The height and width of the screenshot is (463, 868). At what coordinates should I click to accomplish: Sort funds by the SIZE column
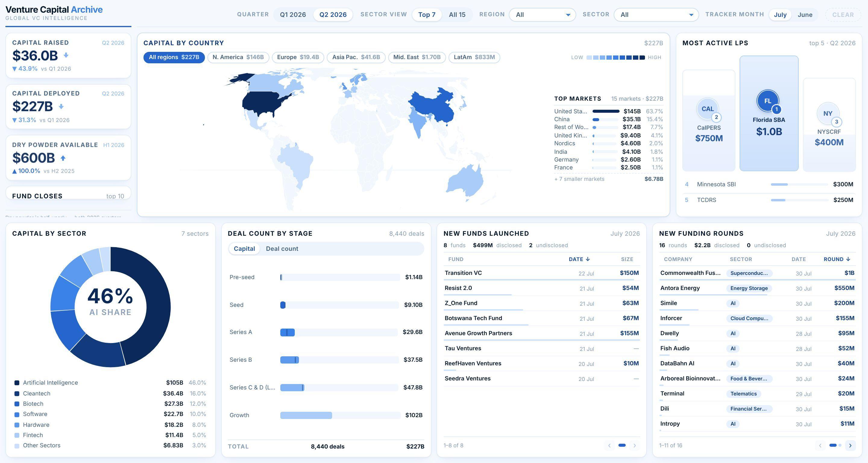point(627,259)
